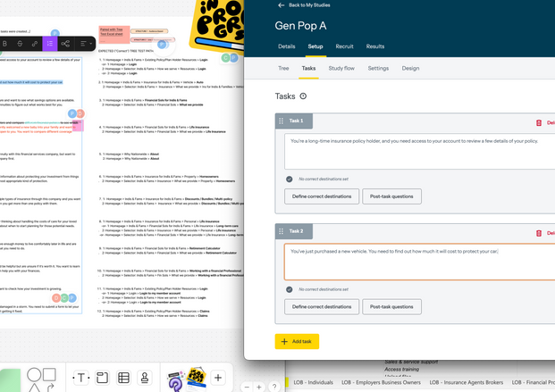Open Post-task questions for Task 2

coord(391,307)
